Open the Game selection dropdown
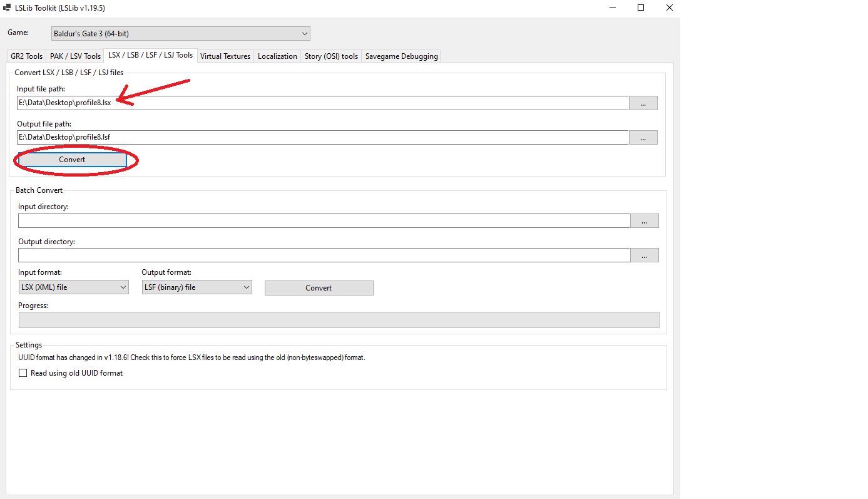Viewport: 868px width, 499px height. [180, 33]
